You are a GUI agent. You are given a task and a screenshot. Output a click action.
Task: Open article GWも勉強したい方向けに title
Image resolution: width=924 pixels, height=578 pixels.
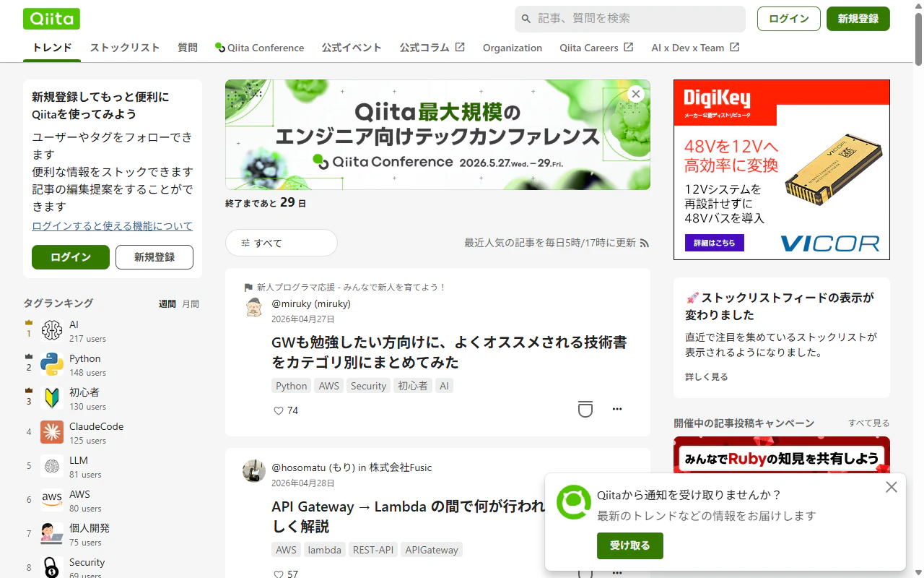(x=449, y=352)
